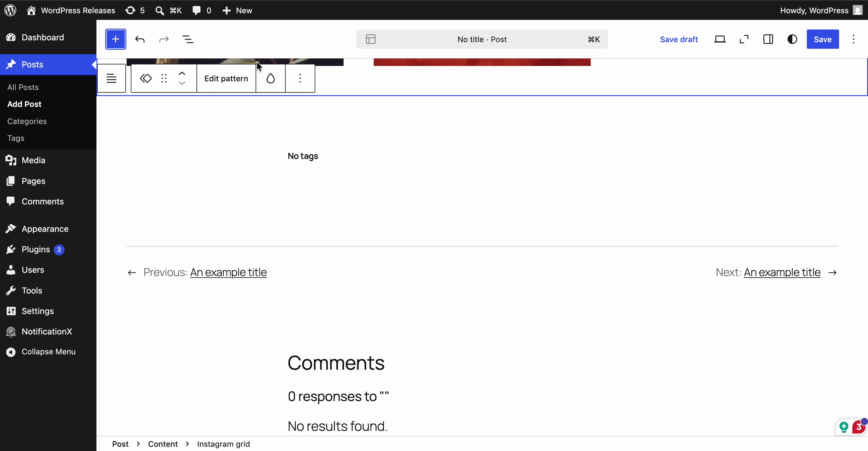Screen dimensions: 868x451
Task: Select Post in block breadcrumb
Action: [x=120, y=444]
